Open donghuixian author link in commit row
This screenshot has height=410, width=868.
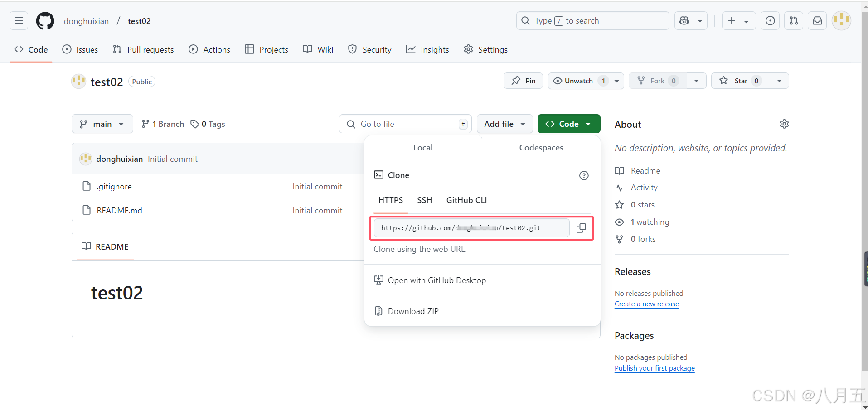(x=120, y=159)
